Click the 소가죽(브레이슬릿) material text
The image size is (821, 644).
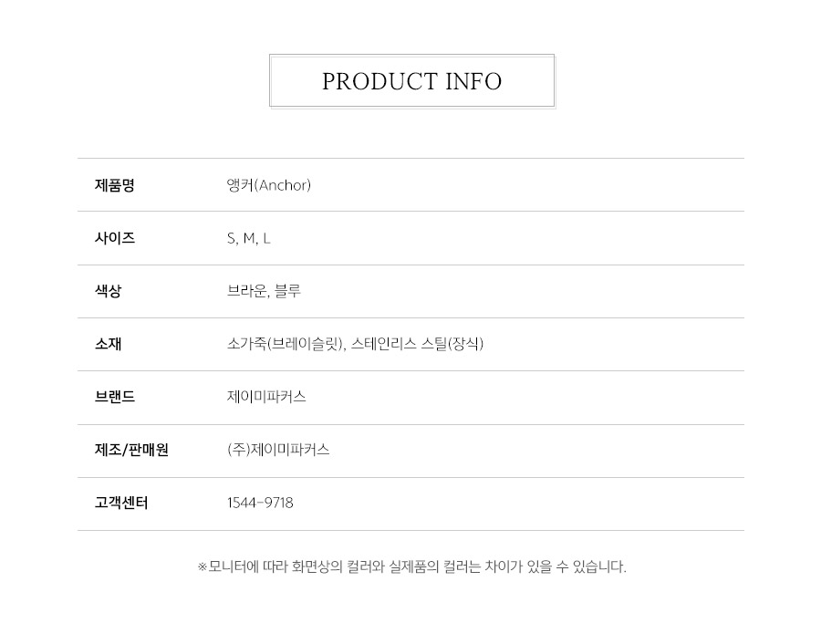tap(286, 344)
